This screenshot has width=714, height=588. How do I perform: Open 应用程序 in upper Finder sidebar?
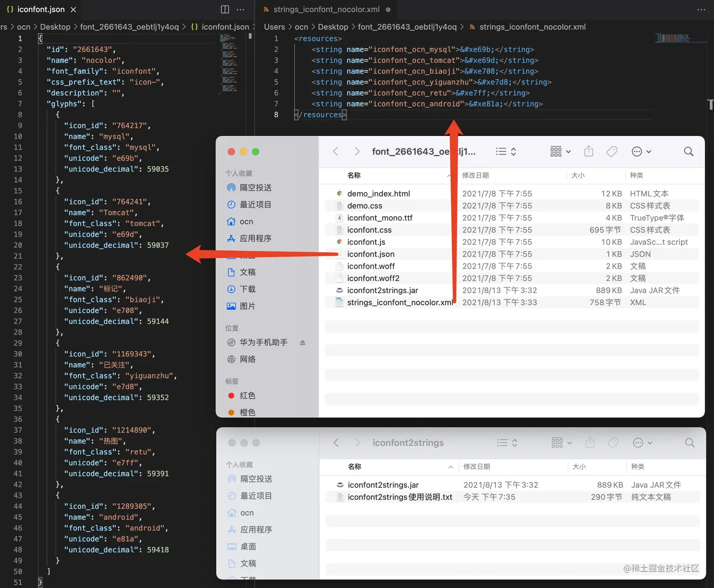(249, 239)
